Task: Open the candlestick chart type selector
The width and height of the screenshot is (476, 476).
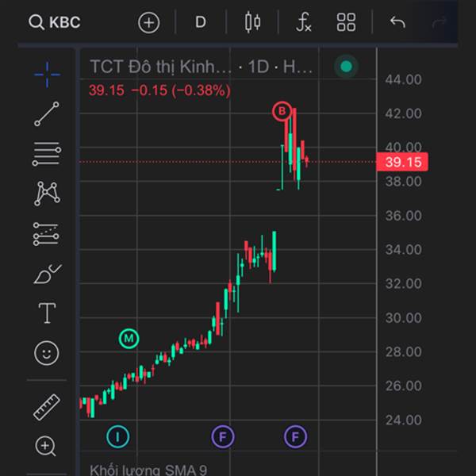Action: [252, 22]
